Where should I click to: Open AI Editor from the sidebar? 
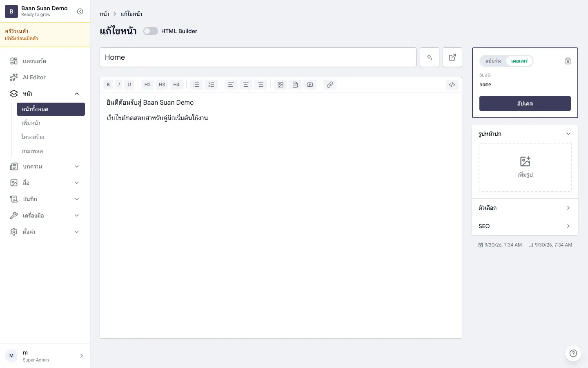tap(45, 77)
